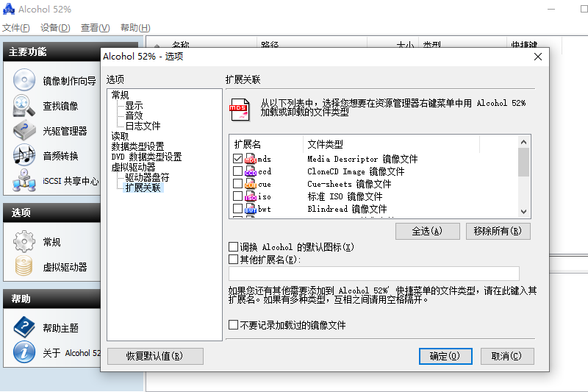The image size is (588, 392).
Task: Select 虚拟驱动器 in the options tree
Action: 133,167
